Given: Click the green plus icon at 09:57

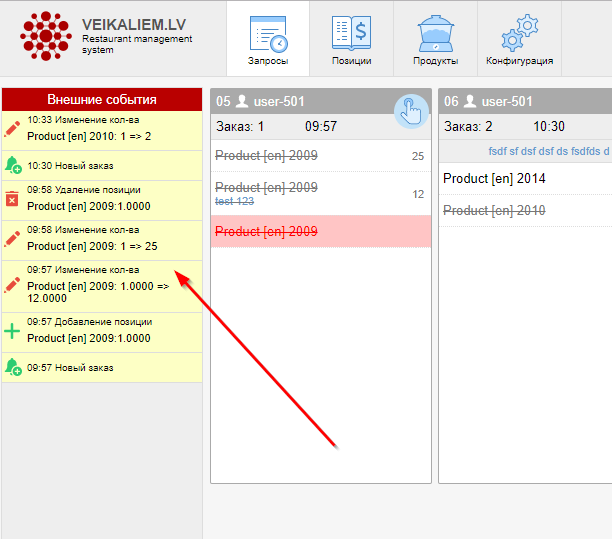Looking at the screenshot, I should coord(12,331).
